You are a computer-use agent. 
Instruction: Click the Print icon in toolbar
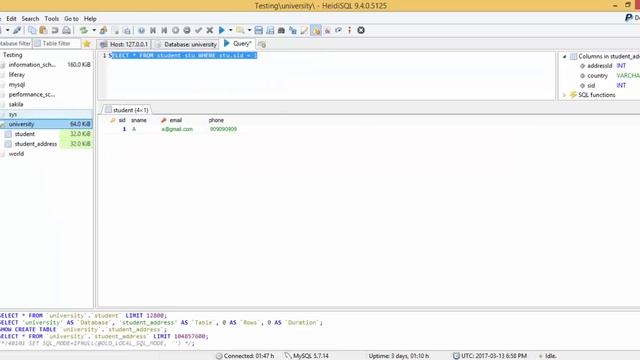click(66, 30)
